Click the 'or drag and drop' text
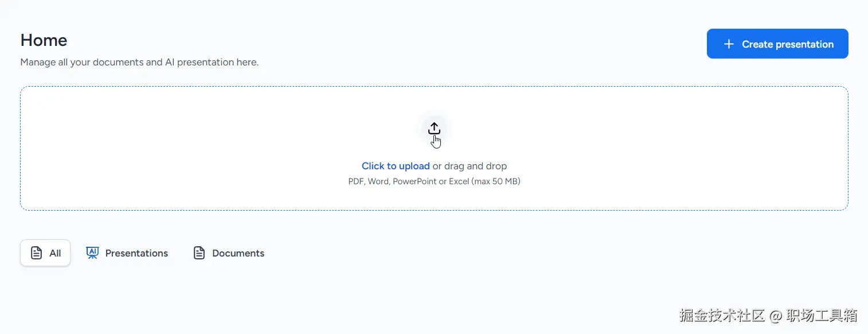 [x=470, y=166]
